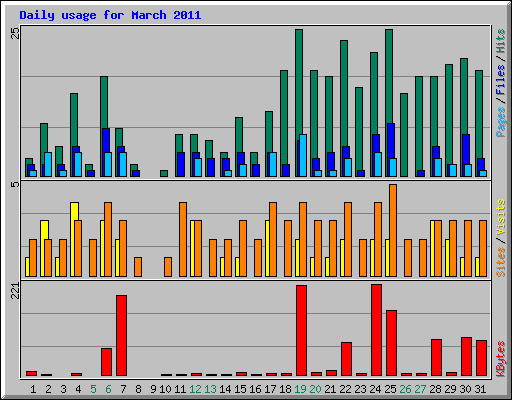512x400 pixels.
Task: Click the red KBytes bar for day 28
Action: pyautogui.click(x=436, y=357)
